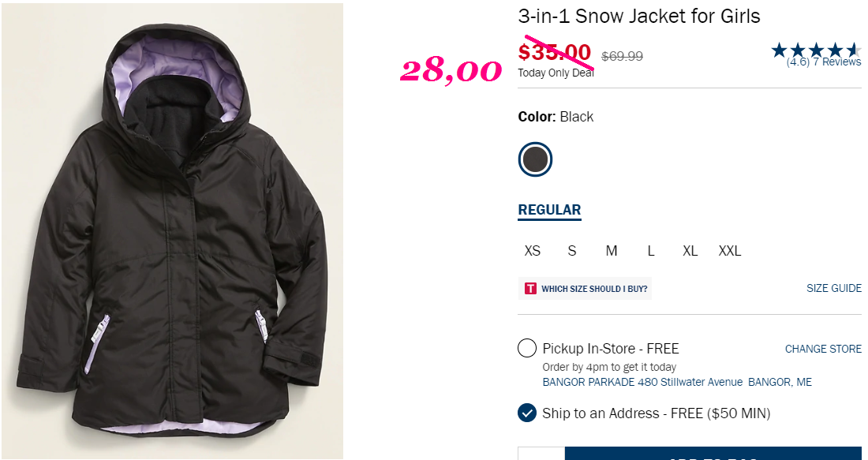Click the quantity box beside add to bag
Viewport: 868px width, 460px height.
541,454
